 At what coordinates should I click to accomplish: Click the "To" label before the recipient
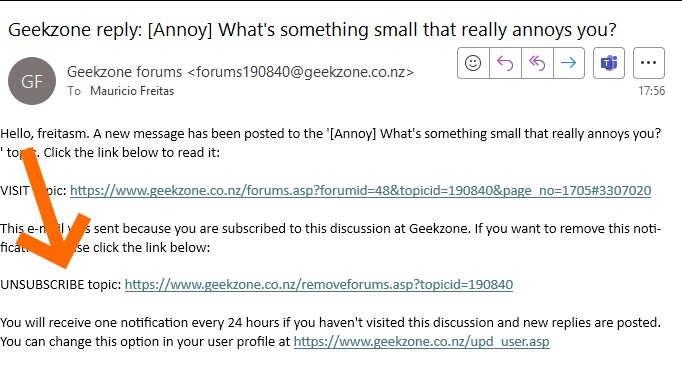74,91
